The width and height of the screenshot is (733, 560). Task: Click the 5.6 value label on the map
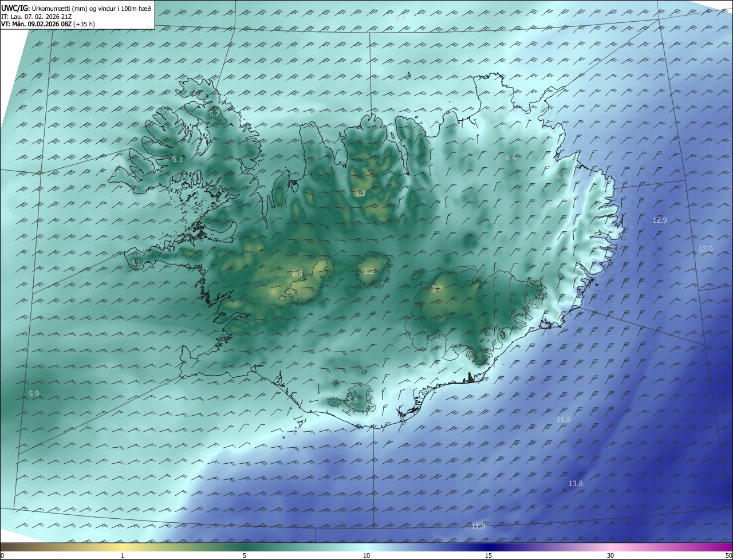(x=353, y=400)
